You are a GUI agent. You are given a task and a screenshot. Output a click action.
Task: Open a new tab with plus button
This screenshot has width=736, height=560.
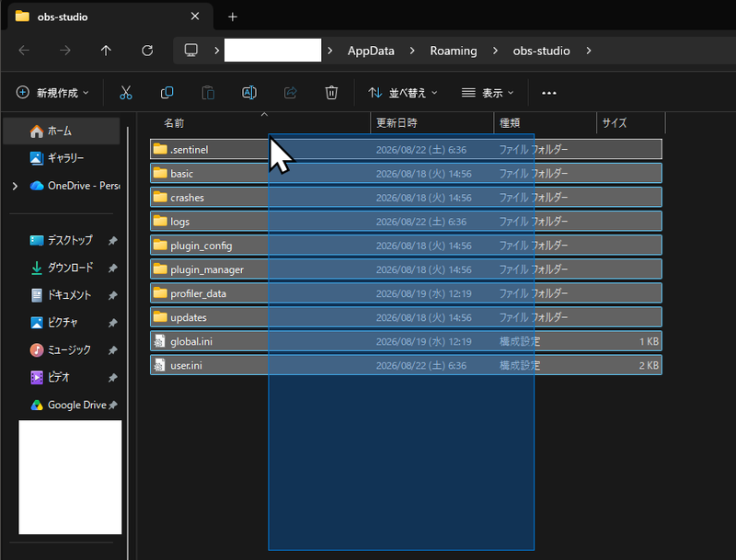[233, 17]
